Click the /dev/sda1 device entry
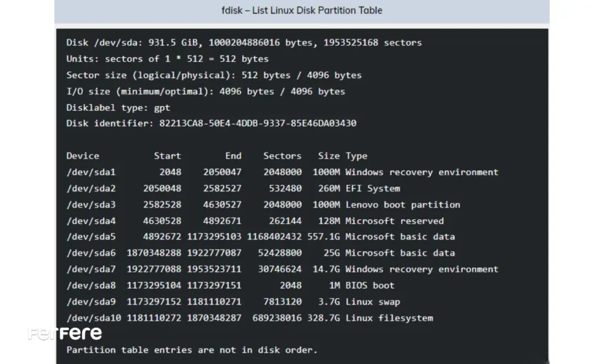This screenshot has width=604, height=364. click(x=91, y=172)
